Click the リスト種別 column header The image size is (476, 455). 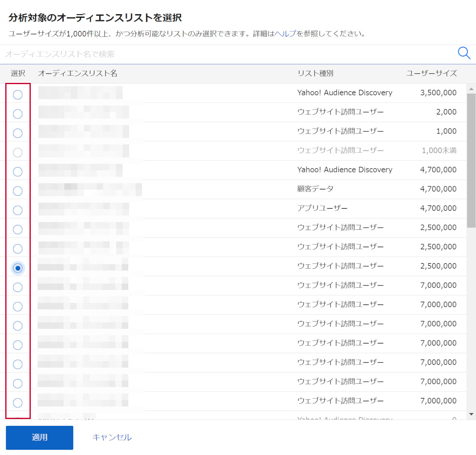(315, 73)
